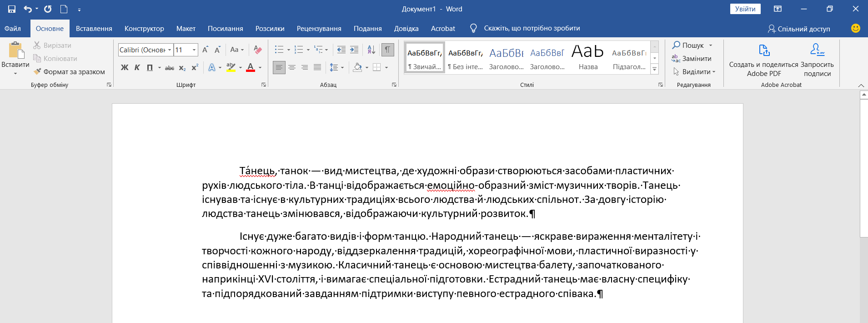Expand the Виділити dropdown
This screenshot has height=323, width=868.
(714, 72)
